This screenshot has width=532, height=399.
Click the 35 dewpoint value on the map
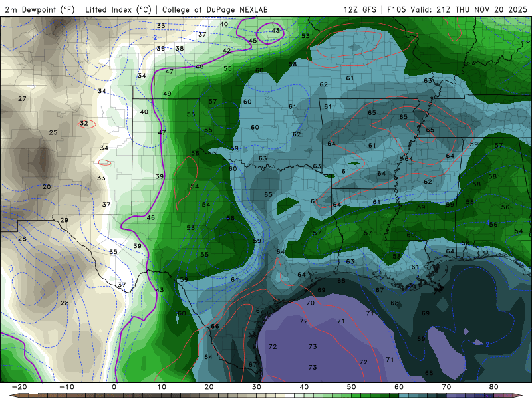[x=113, y=252]
